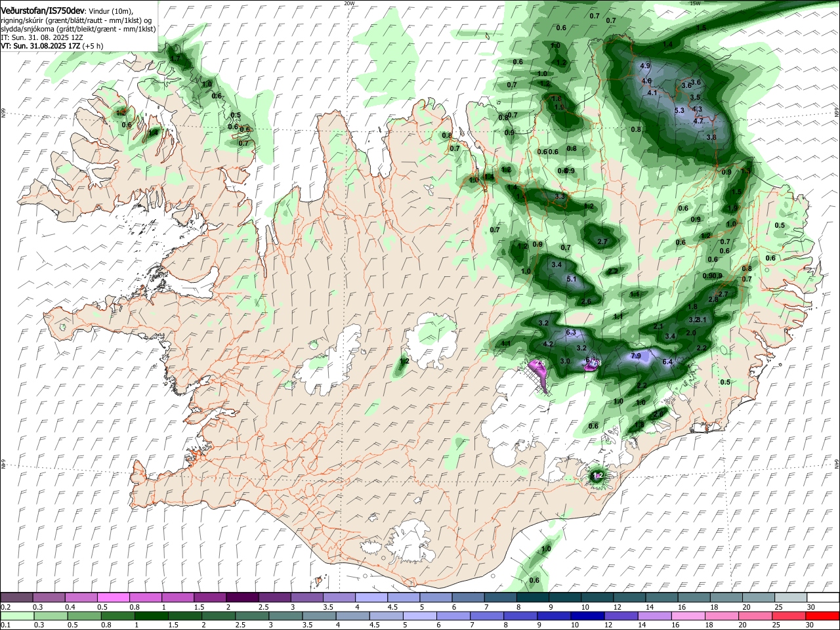This screenshot has width=840, height=630.
Task: Click the dark teal swatch between 8 and 9, upper legend
Action: pos(533,597)
